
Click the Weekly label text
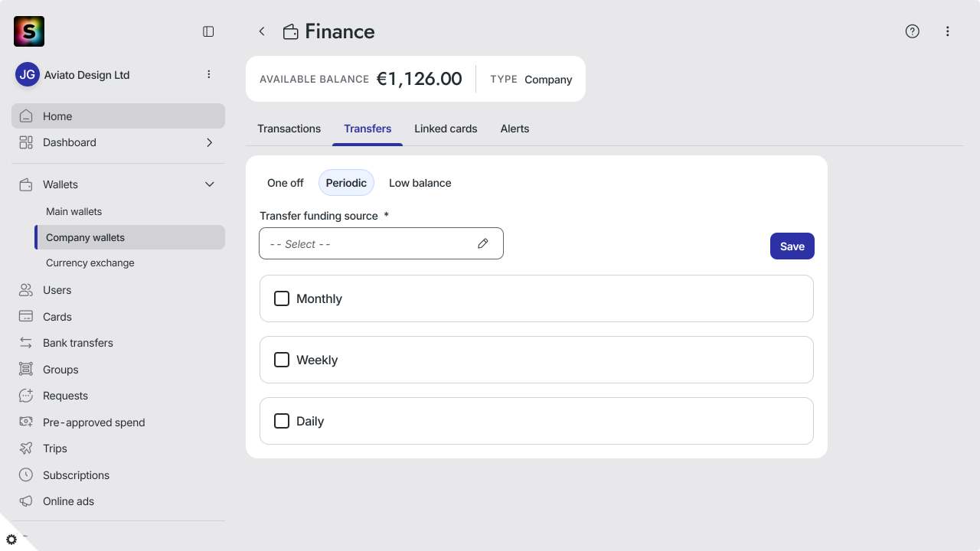pos(317,360)
